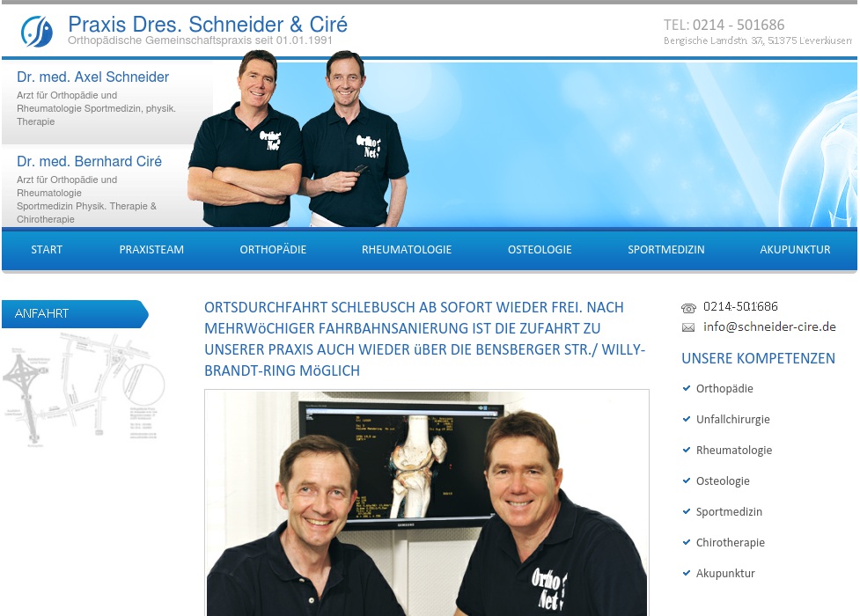The image size is (860, 616).
Task: Click the checkmark beside Osteologie in Kompetenzen
Action: click(x=687, y=480)
